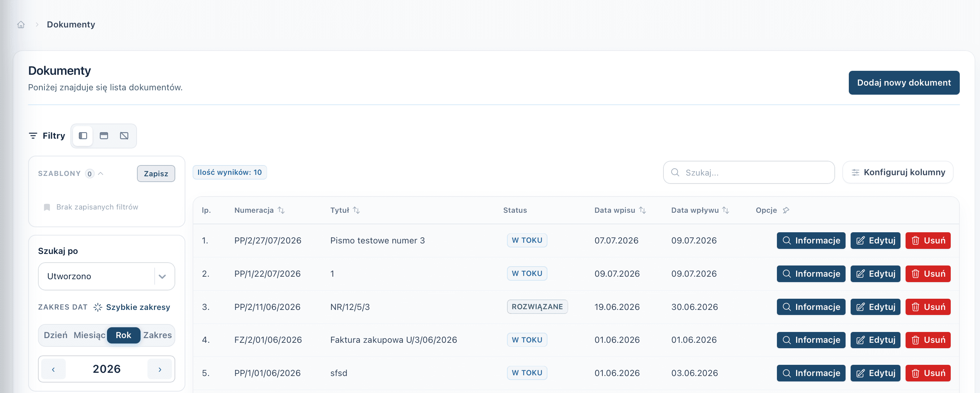Click the number PP/2/27/07/2026
The height and width of the screenshot is (393, 980).
268,241
